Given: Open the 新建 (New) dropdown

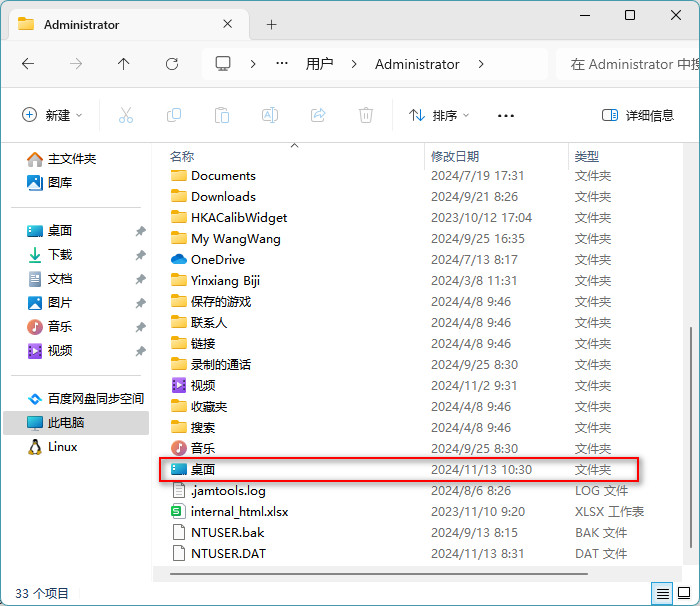Looking at the screenshot, I should tap(52, 115).
